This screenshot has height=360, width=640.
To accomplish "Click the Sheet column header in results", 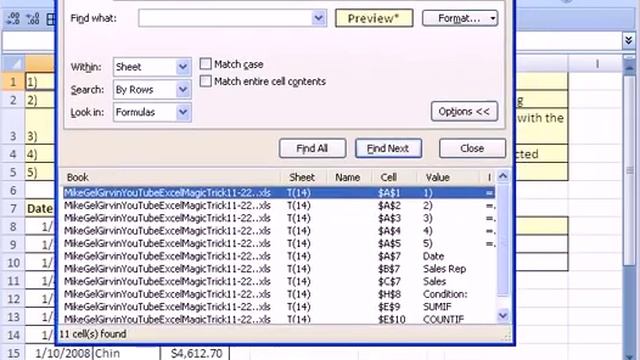I will tap(303, 177).
